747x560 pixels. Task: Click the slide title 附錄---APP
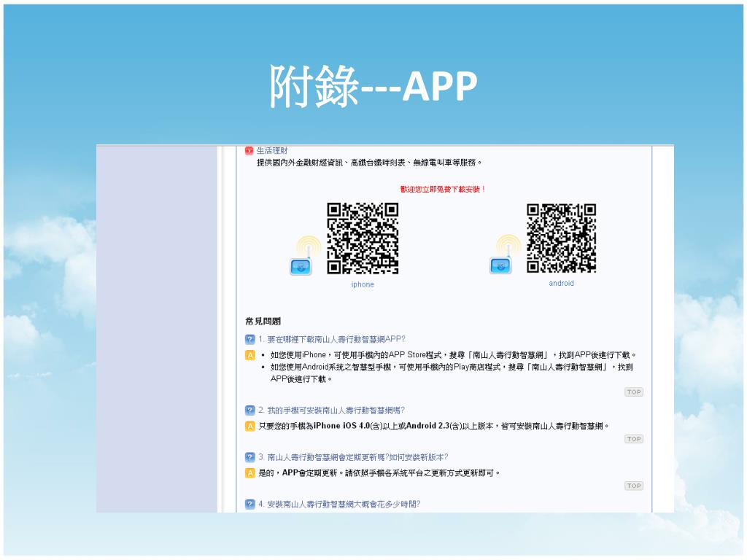[373, 86]
